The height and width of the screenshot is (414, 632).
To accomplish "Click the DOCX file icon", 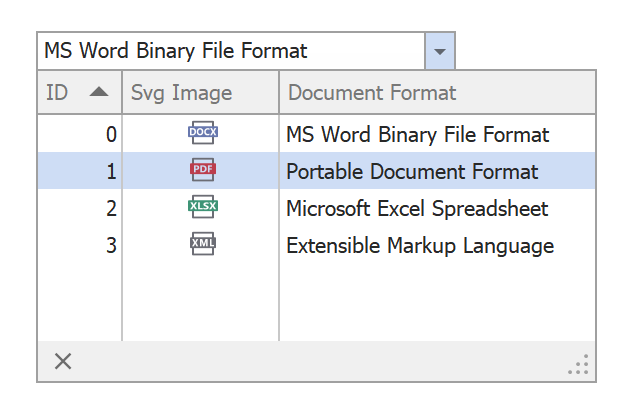I will [x=202, y=133].
